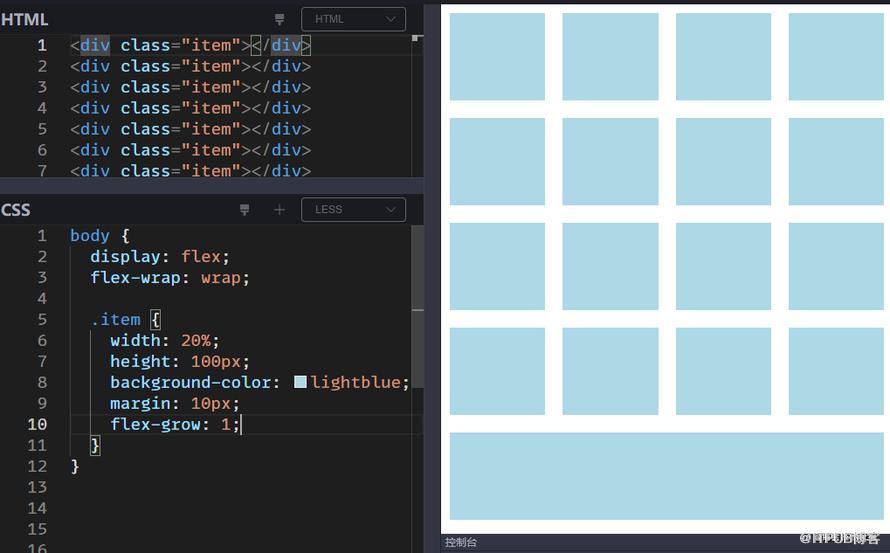The height and width of the screenshot is (553, 890).
Task: Click the 'flex-wrap: wrap;' declaration
Action: (x=170, y=278)
